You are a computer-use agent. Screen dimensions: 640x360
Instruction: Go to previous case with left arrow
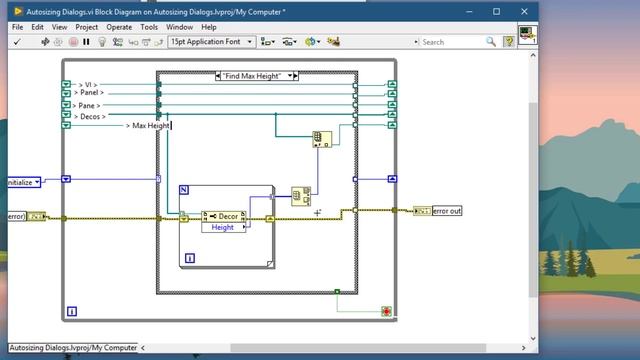click(x=218, y=76)
